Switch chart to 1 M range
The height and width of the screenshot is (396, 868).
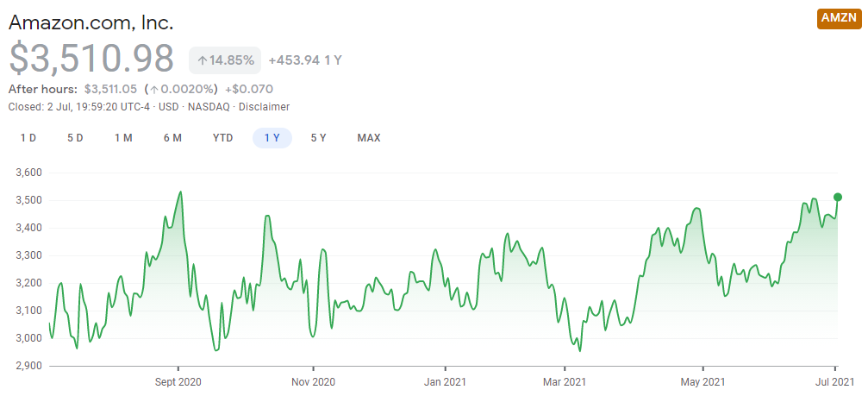[x=123, y=138]
